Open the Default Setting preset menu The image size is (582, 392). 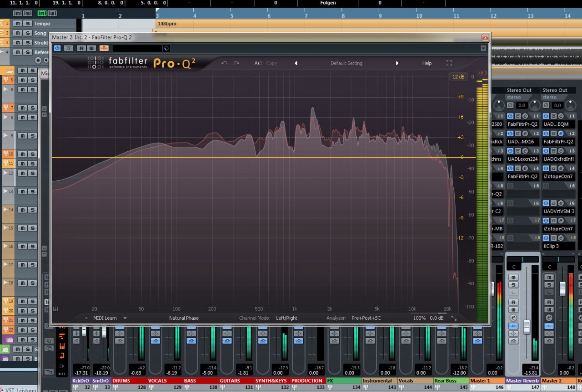(x=346, y=63)
